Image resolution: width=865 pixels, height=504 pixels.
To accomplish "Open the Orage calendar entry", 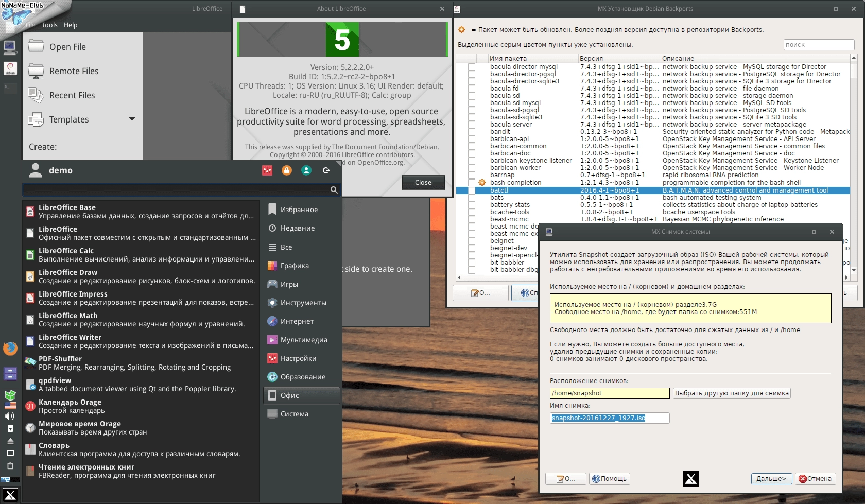I will (x=140, y=406).
